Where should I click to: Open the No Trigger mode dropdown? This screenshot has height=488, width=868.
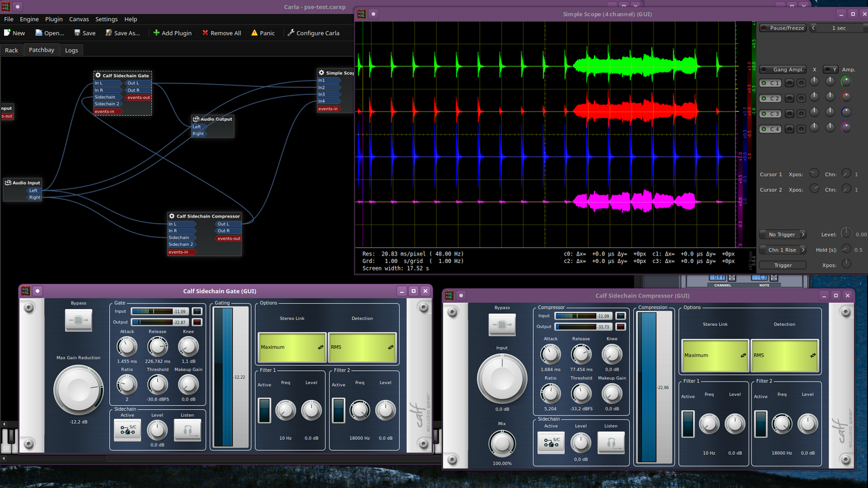pos(782,235)
